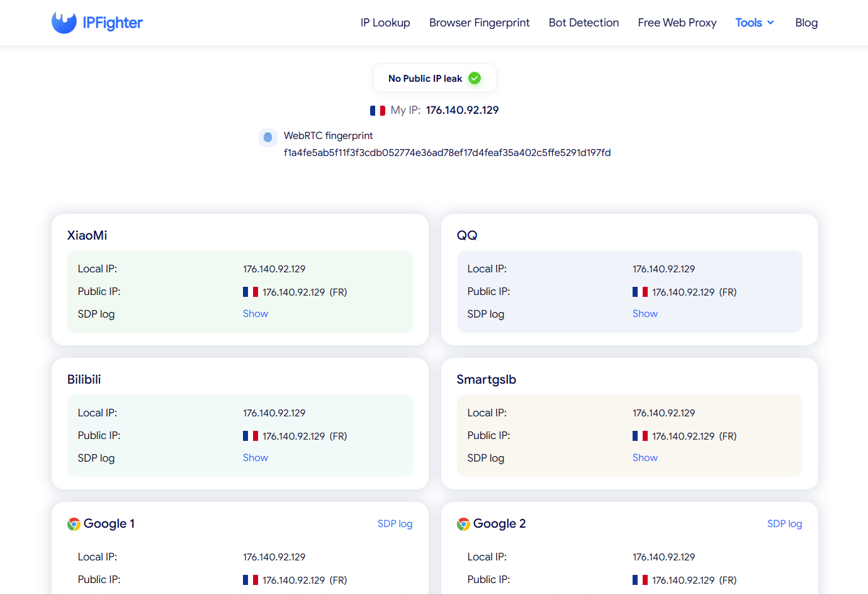Show the XiaoMi SDP log
Image resolution: width=868 pixels, height=595 pixels.
(256, 313)
